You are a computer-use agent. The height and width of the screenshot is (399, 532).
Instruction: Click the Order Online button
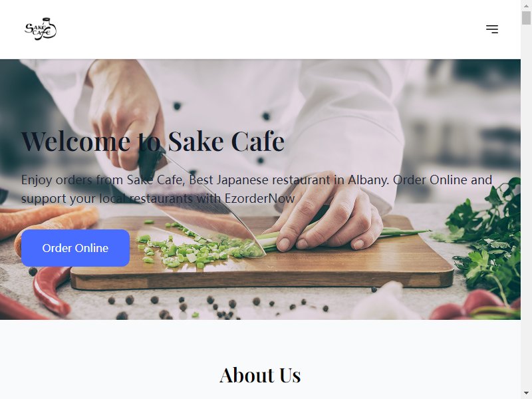click(75, 248)
